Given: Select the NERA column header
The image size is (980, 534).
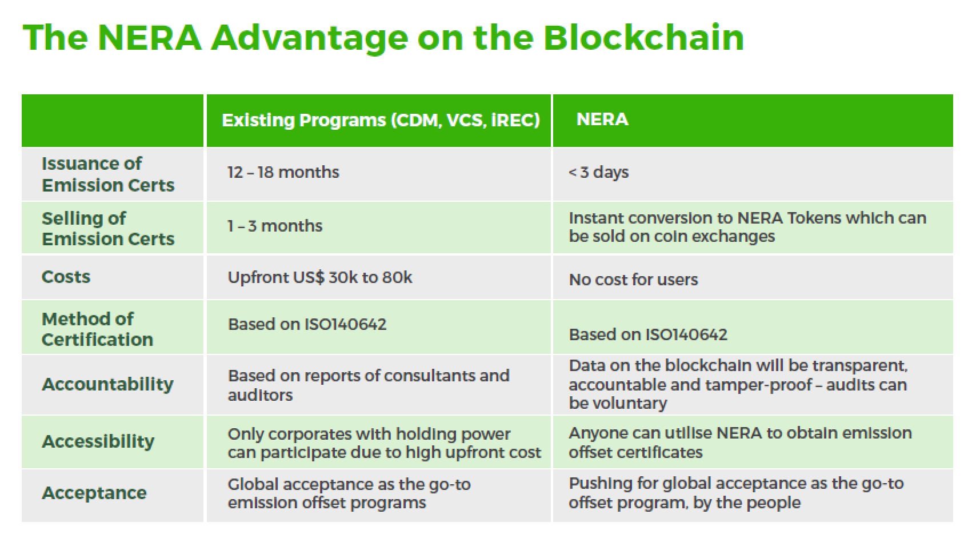Looking at the screenshot, I should (x=602, y=119).
